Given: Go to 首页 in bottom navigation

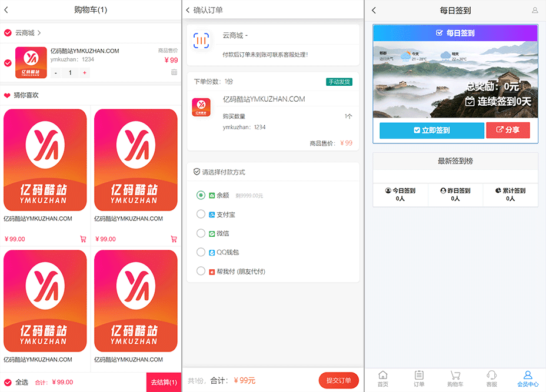Looking at the screenshot, I should [x=382, y=379].
